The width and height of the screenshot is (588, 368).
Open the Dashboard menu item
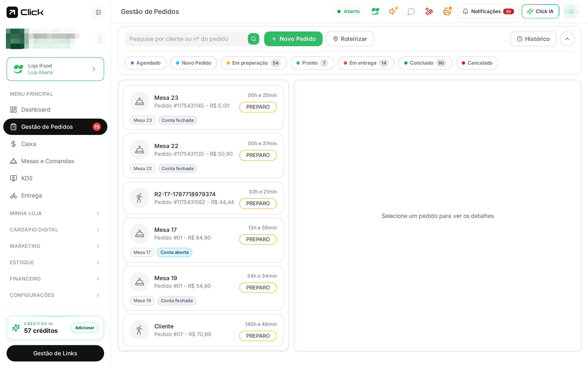click(55, 110)
